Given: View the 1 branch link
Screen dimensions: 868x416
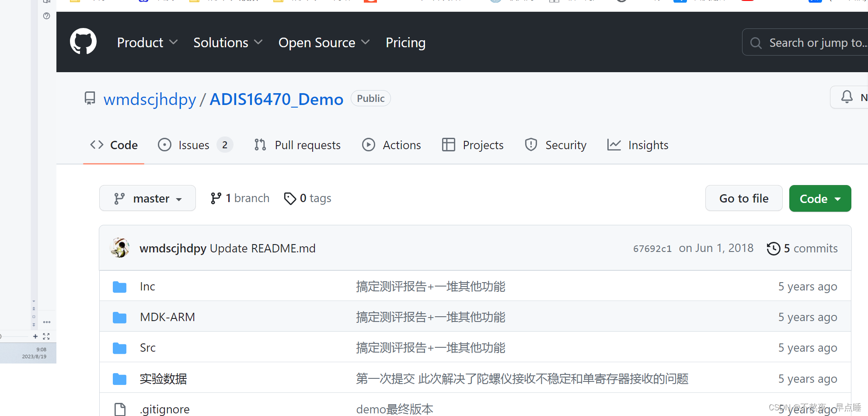Looking at the screenshot, I should [240, 198].
